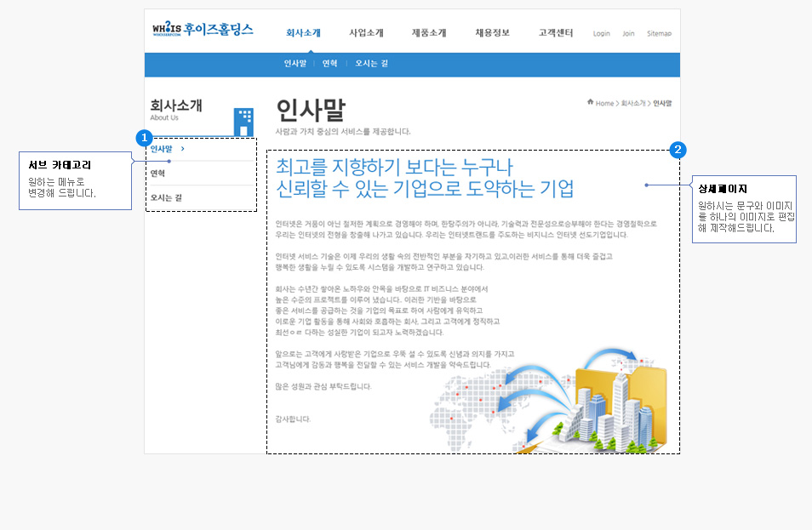Click the Join link in the header

[628, 34]
